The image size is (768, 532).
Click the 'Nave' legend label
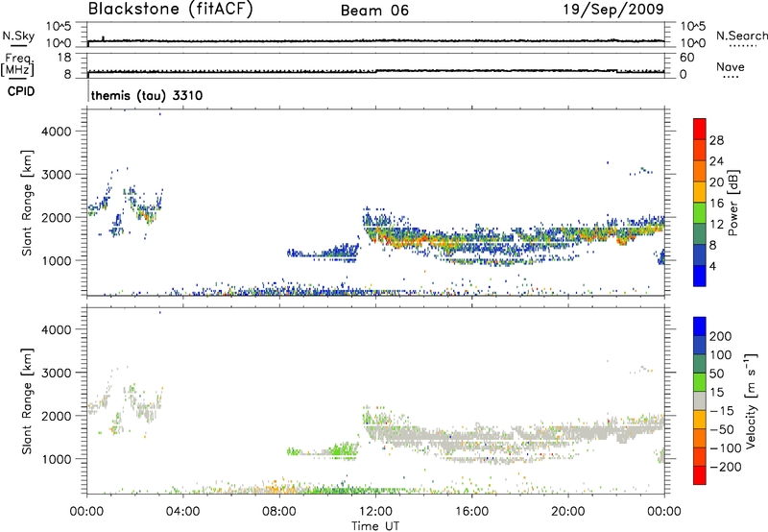point(731,66)
